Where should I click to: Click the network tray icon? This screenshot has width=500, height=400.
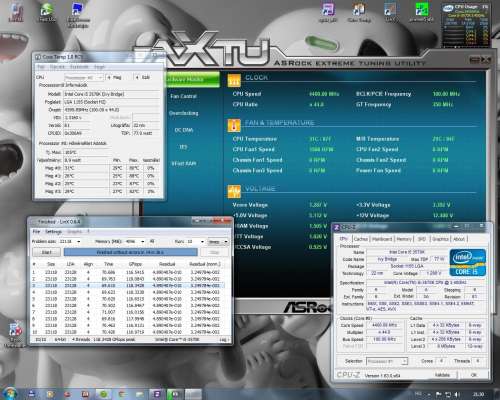[448, 395]
